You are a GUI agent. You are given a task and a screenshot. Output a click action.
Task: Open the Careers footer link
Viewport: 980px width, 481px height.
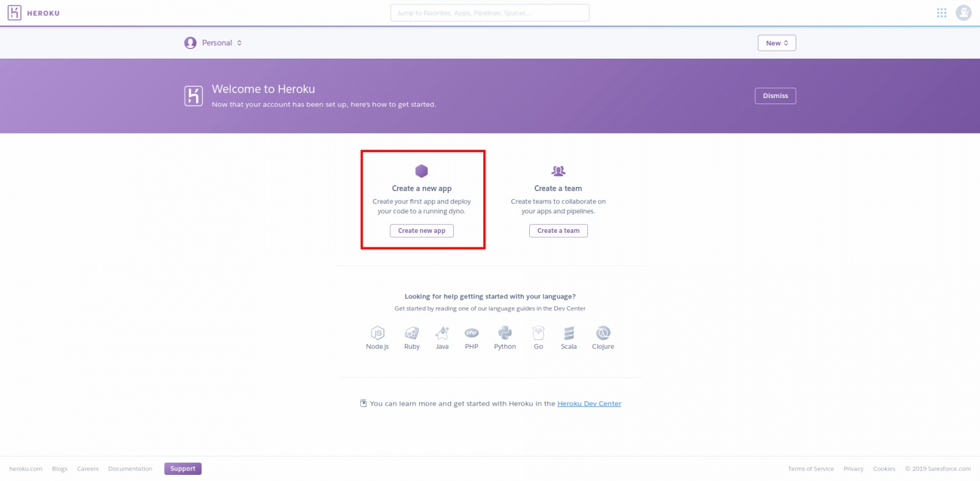pyautogui.click(x=88, y=469)
